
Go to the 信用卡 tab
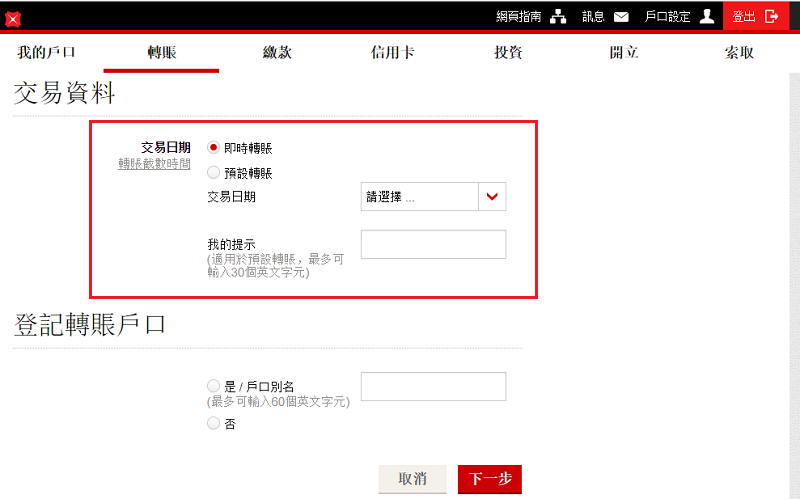392,53
